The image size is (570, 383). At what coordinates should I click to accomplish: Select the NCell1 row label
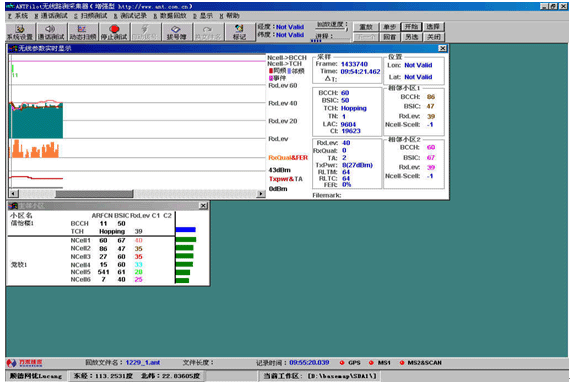(80, 240)
